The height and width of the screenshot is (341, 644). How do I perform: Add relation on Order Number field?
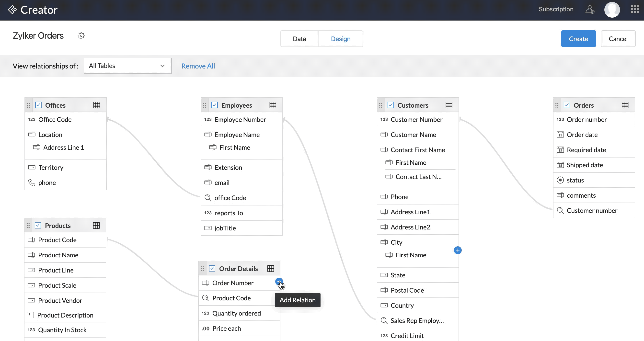tap(279, 282)
